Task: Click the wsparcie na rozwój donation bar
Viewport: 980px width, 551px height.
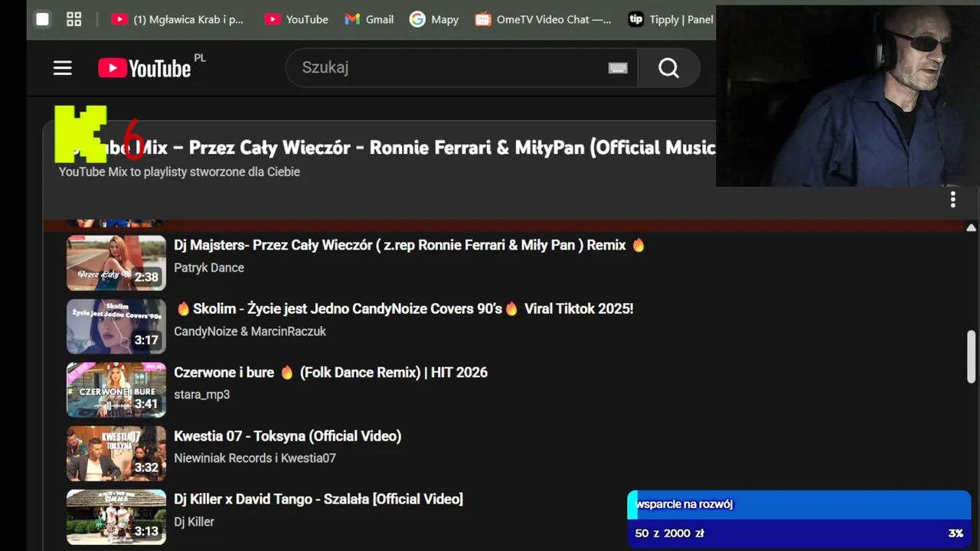Action: click(x=799, y=504)
